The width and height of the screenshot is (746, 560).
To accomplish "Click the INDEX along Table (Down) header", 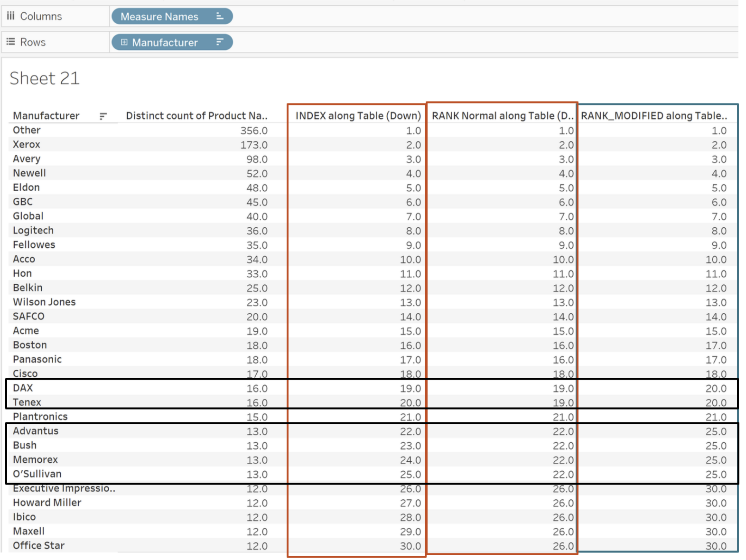I will (x=358, y=116).
